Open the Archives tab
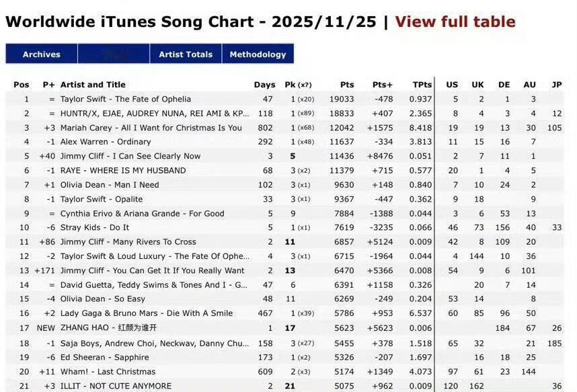 pos(42,54)
